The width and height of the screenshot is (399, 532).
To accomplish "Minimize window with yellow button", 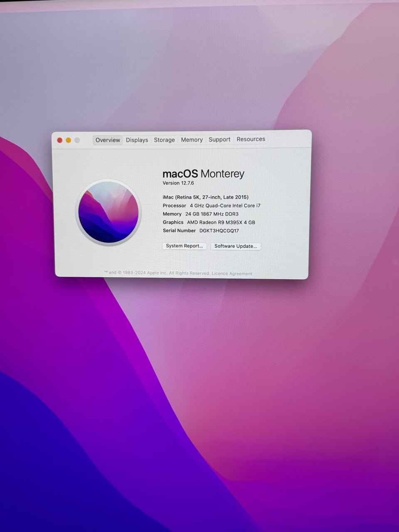I will 69,140.
